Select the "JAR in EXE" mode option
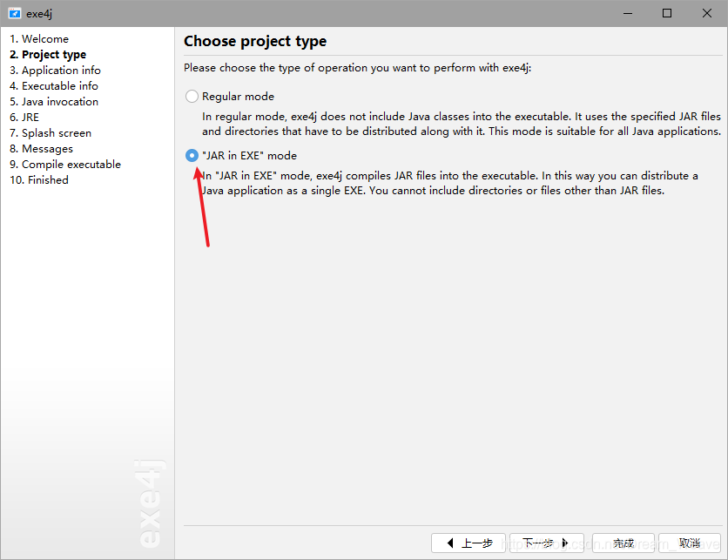Image resolution: width=728 pixels, height=560 pixels. (192, 156)
